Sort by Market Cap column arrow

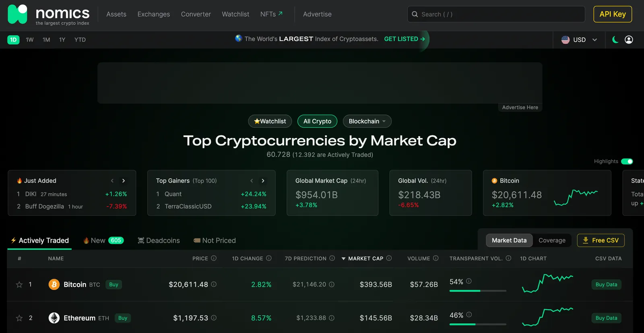point(343,259)
